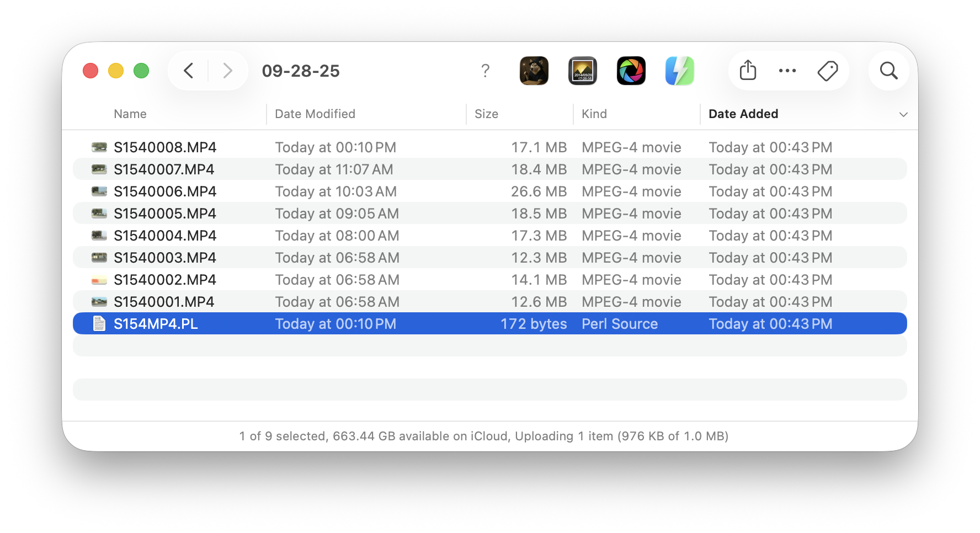Go back with the left chevron
This screenshot has height=533, width=980.
pos(189,71)
